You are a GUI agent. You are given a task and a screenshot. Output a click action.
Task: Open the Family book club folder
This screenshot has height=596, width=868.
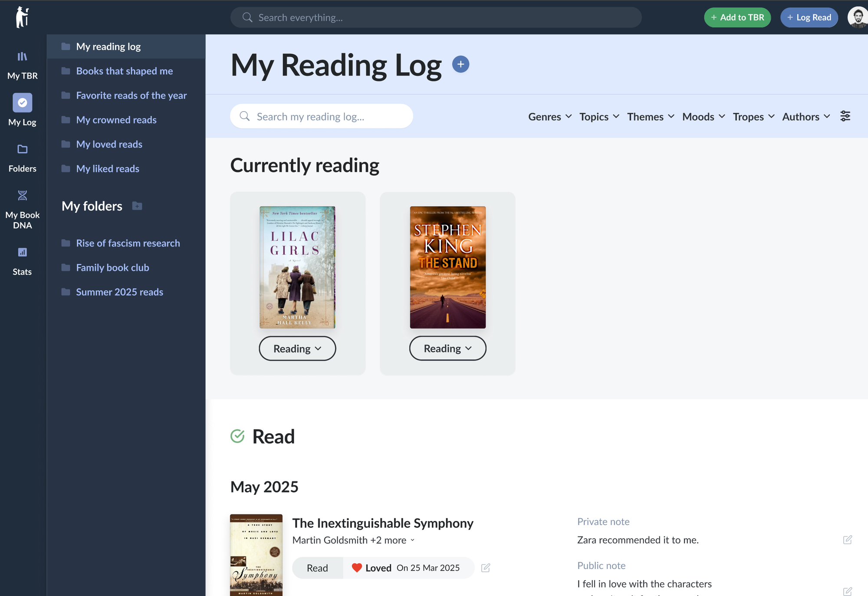112,267
